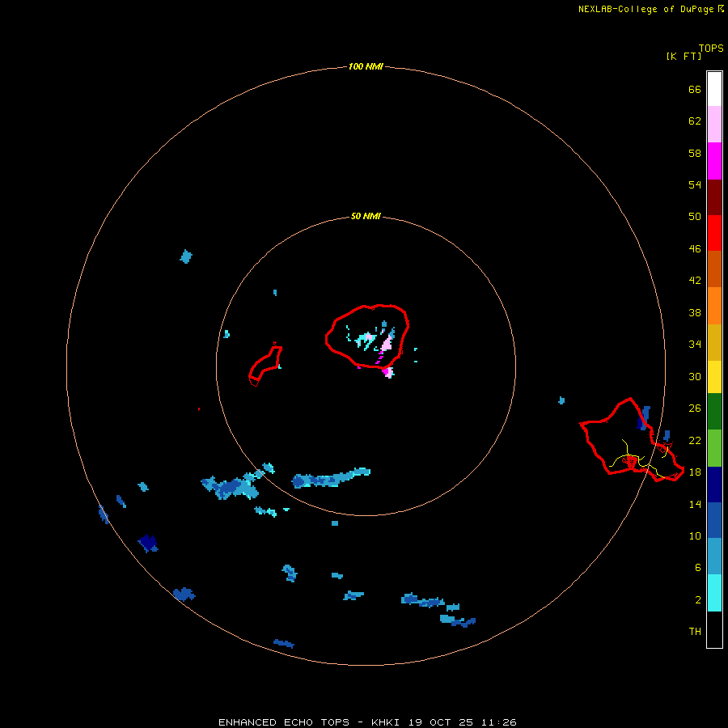Screen dimensions: 728x728
Task: Select the legend value 26
Action: coord(695,408)
